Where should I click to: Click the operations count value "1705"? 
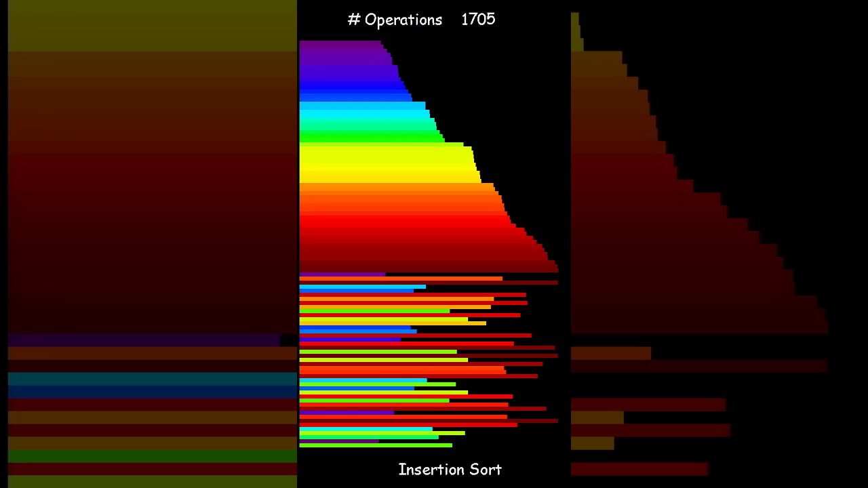pos(478,20)
